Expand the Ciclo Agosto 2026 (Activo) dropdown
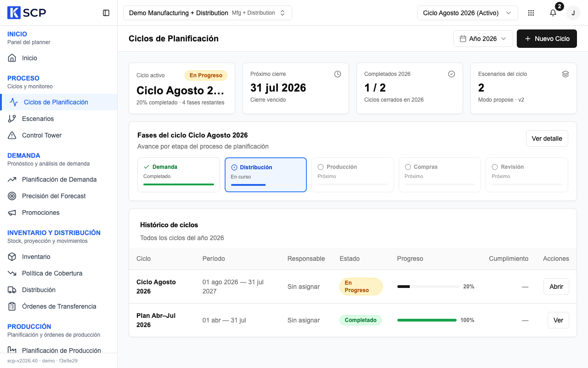 468,13
